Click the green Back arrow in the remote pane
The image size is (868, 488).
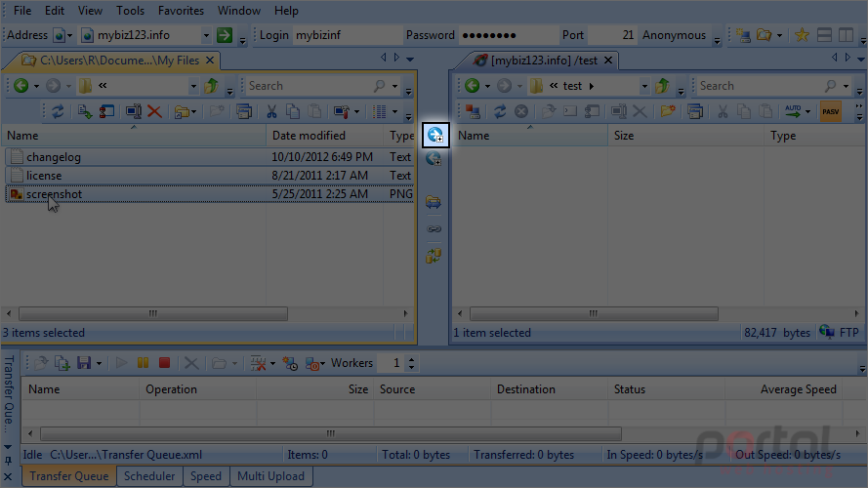coord(473,86)
